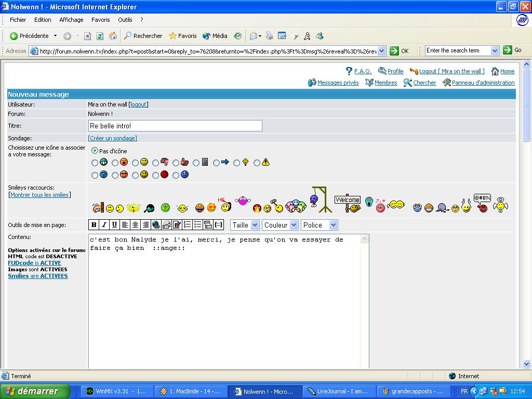Viewport: 532px width, 399px height.
Task: Insert the angel smiley with halo
Action: [500, 205]
